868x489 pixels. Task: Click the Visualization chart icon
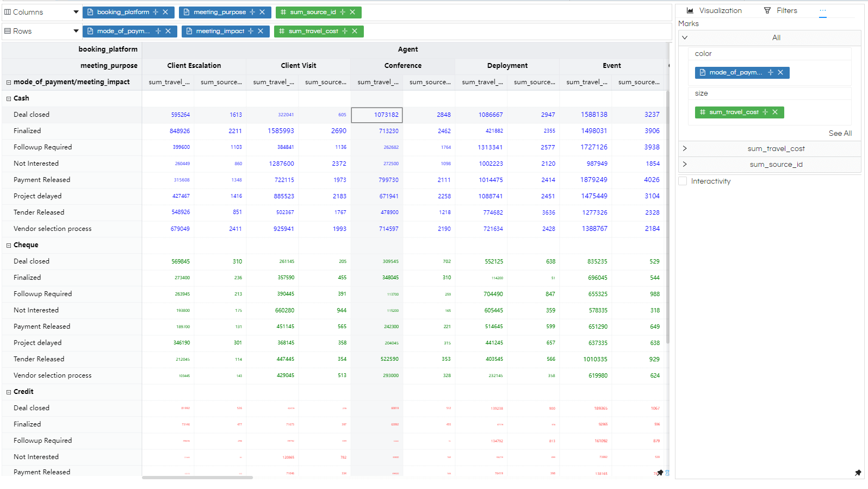[x=690, y=10]
